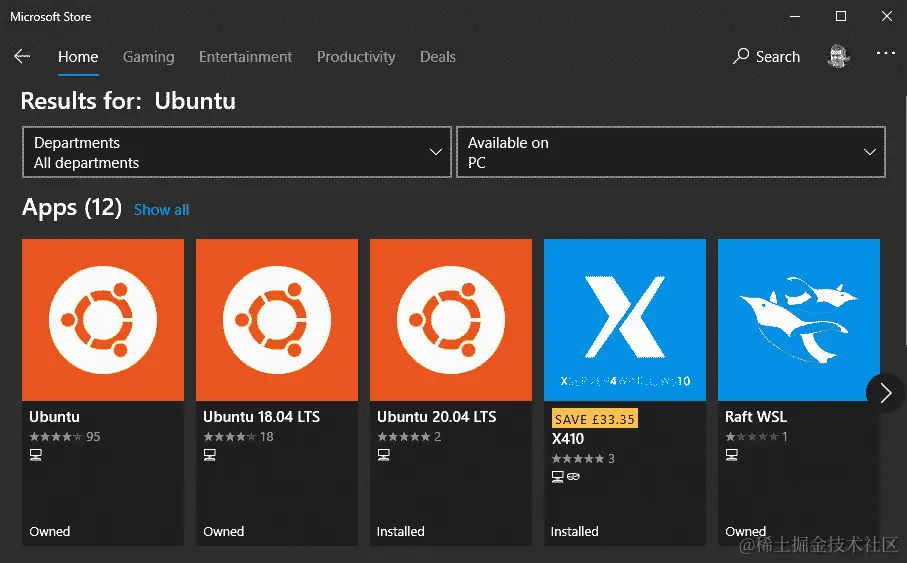The width and height of the screenshot is (907, 563).
Task: Switch to the Home tab
Action: point(78,57)
